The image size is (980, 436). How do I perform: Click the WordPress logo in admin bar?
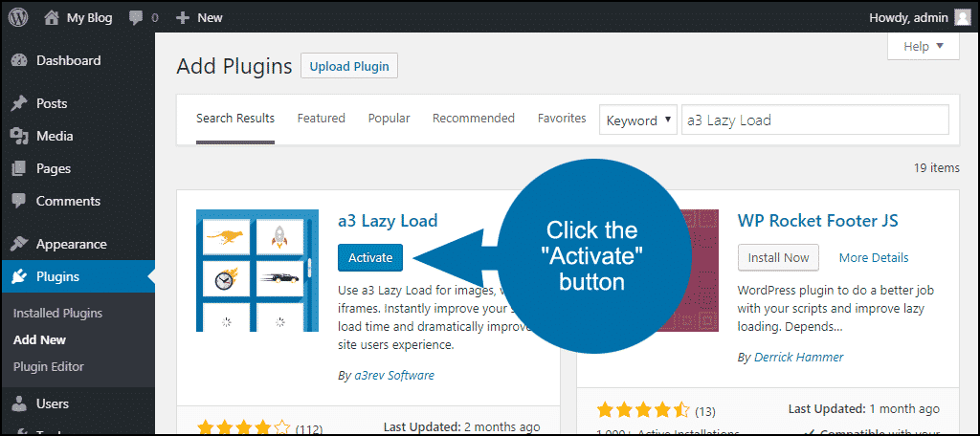click(x=17, y=18)
